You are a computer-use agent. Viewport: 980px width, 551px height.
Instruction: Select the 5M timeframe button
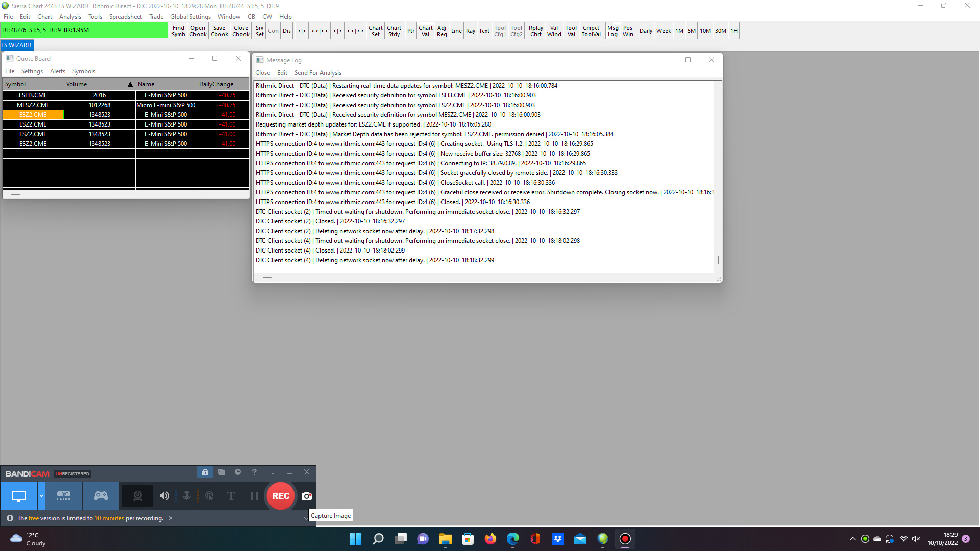691,31
